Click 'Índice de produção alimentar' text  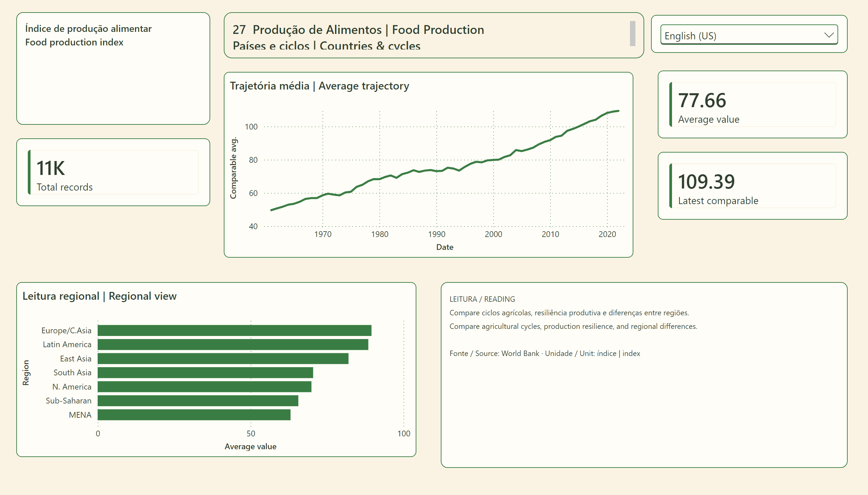(88, 28)
